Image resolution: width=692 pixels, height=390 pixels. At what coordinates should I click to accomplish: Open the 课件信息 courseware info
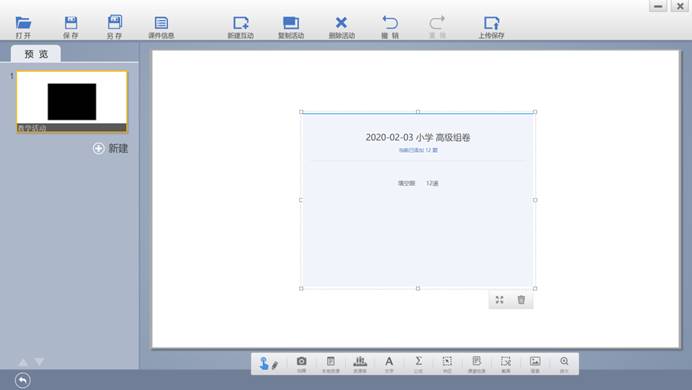pyautogui.click(x=161, y=27)
